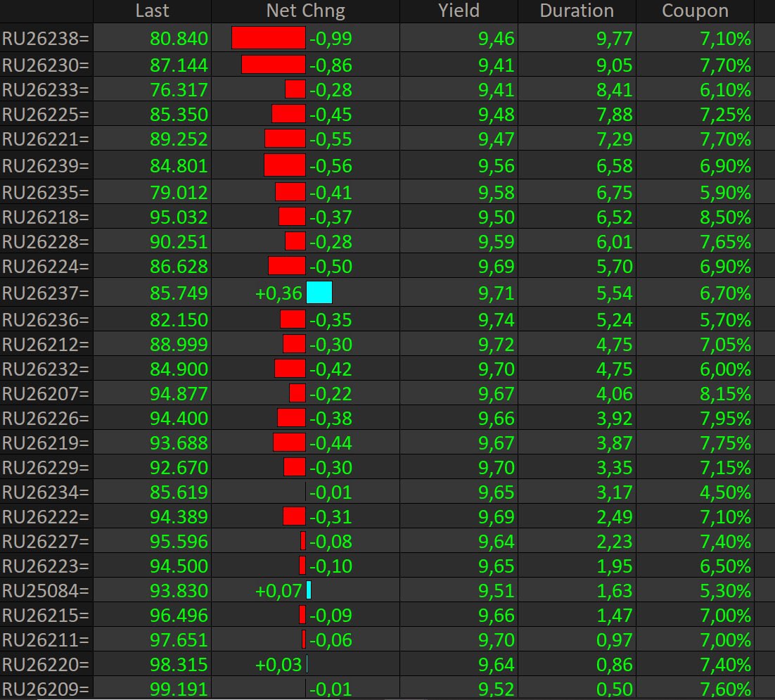Click coupon value 8,15%
The height and width of the screenshot is (700, 775).
725,394
